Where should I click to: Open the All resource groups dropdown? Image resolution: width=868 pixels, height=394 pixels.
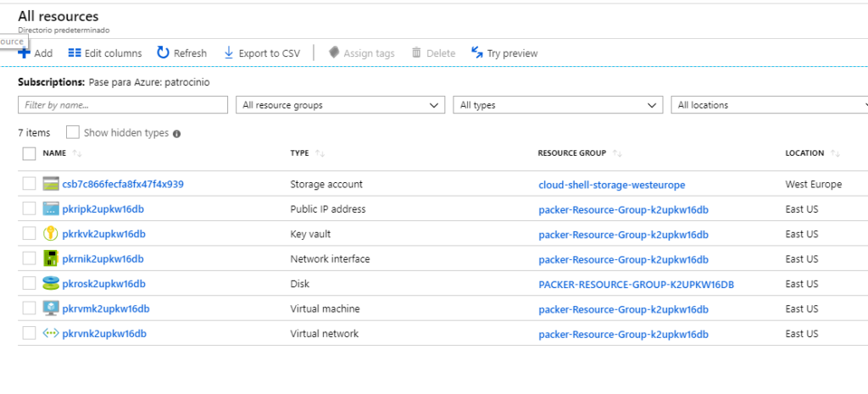click(x=341, y=104)
